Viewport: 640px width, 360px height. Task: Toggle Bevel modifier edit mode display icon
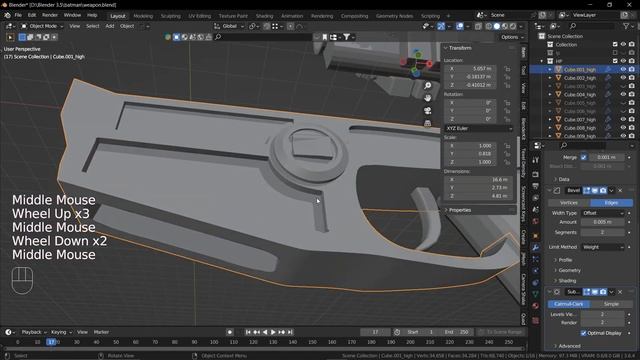click(587, 191)
